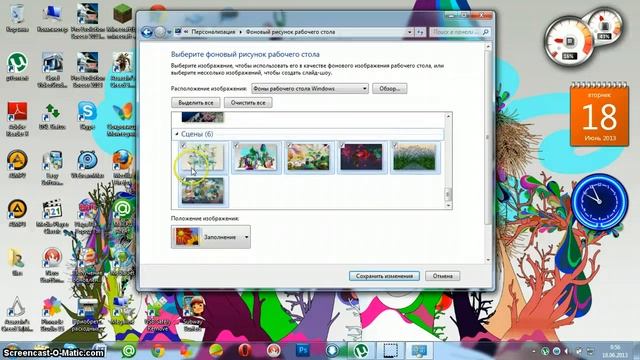Select the teal creatures scene wallpaper thumbnail
Screen dimensions: 640x360
pyautogui.click(x=256, y=157)
